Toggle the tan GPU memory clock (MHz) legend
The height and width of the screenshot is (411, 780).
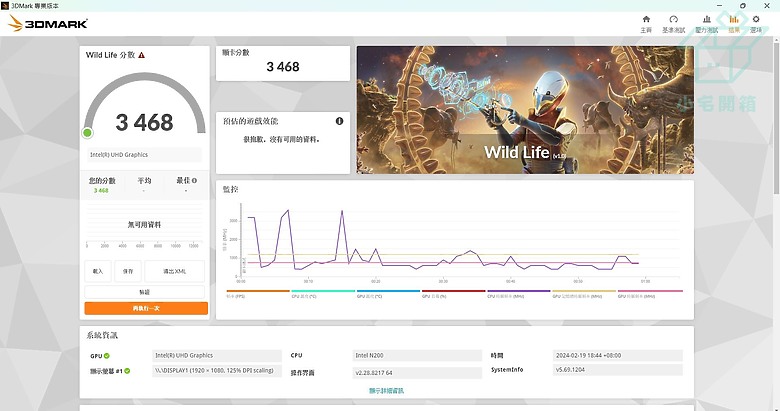(584, 294)
